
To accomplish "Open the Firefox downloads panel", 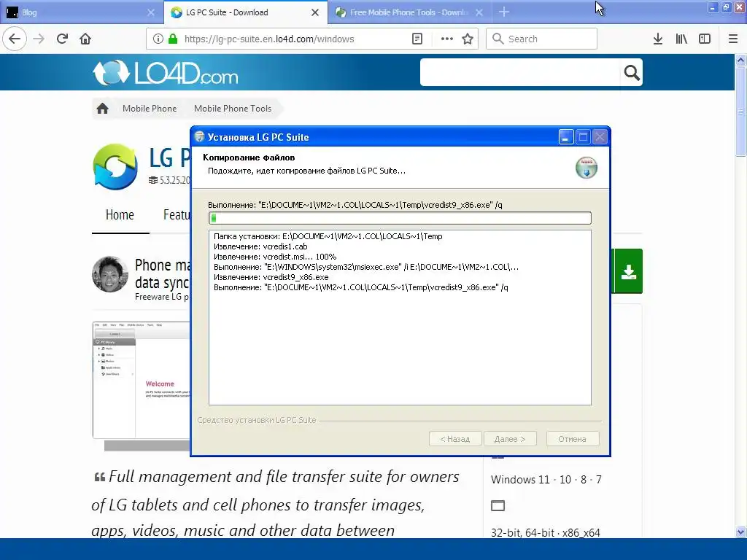I will pyautogui.click(x=658, y=39).
